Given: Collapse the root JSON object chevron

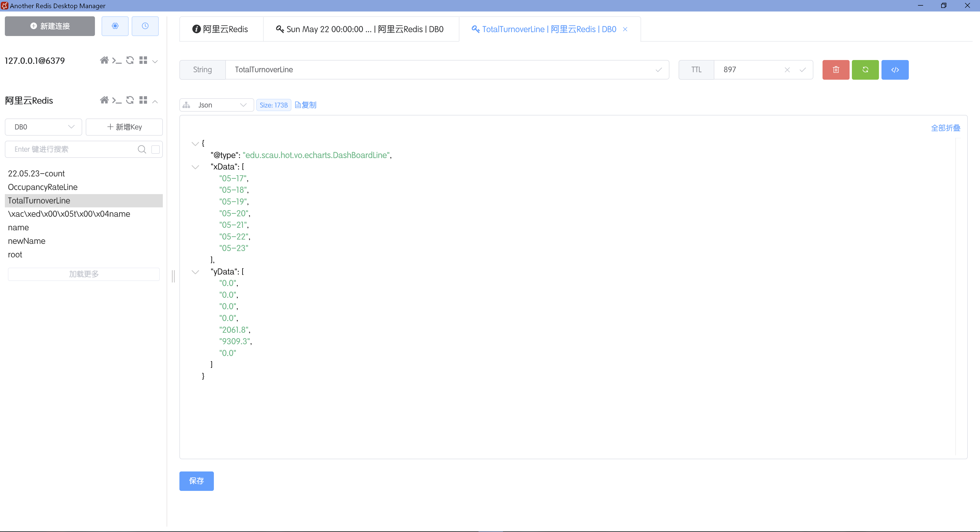Looking at the screenshot, I should pyautogui.click(x=195, y=144).
